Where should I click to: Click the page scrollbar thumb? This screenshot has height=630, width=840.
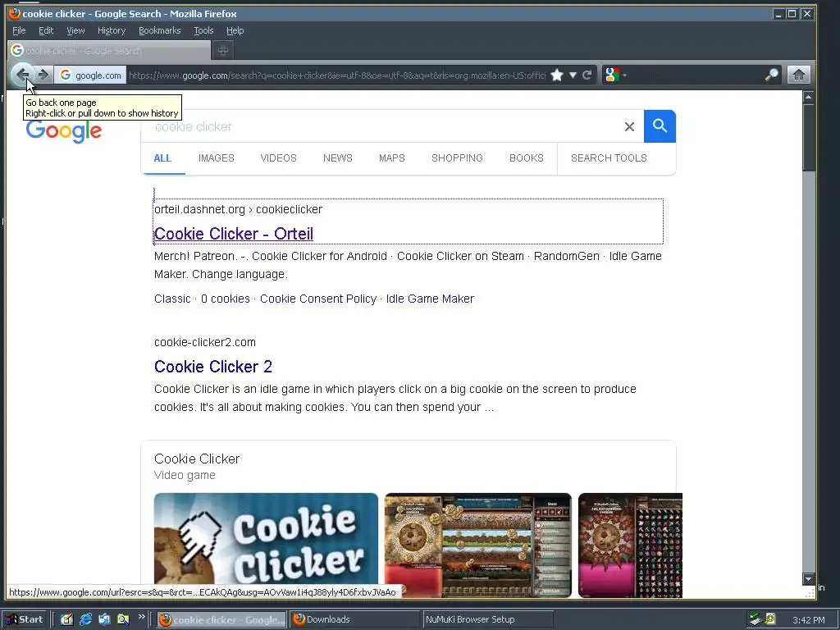tap(808, 138)
